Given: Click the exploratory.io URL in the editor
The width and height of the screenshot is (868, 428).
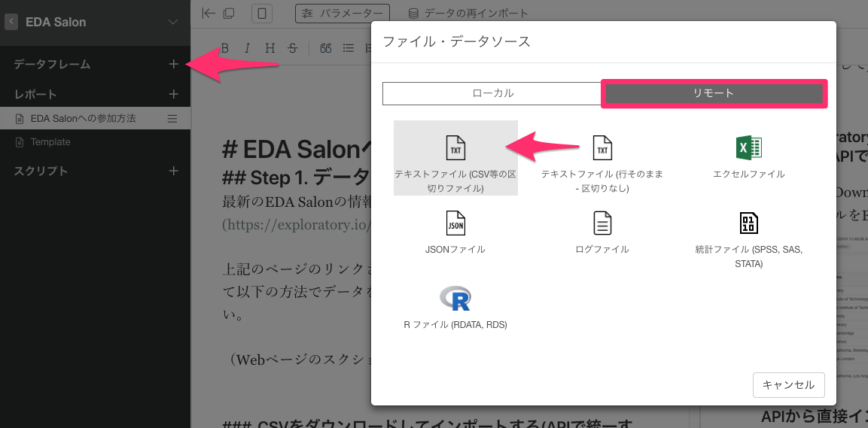Looking at the screenshot, I should [296, 225].
